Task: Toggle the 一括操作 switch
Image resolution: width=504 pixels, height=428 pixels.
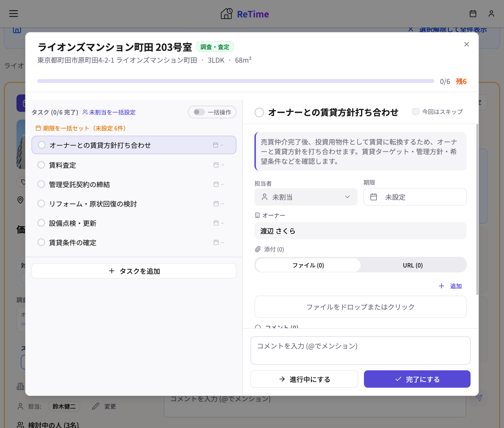Action: pyautogui.click(x=199, y=112)
